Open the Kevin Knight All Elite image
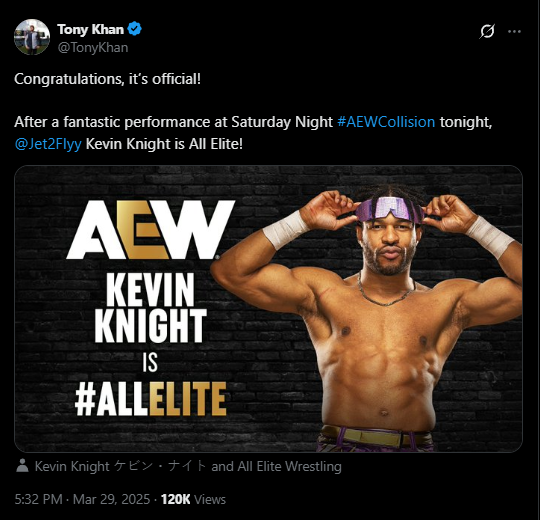The height and width of the screenshot is (520, 540). tap(268, 309)
